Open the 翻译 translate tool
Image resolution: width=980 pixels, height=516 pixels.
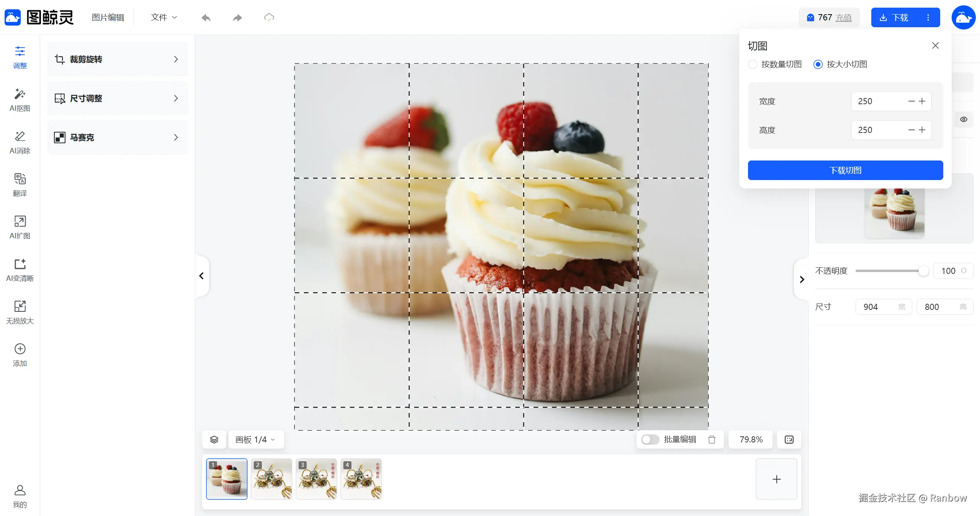[x=20, y=185]
